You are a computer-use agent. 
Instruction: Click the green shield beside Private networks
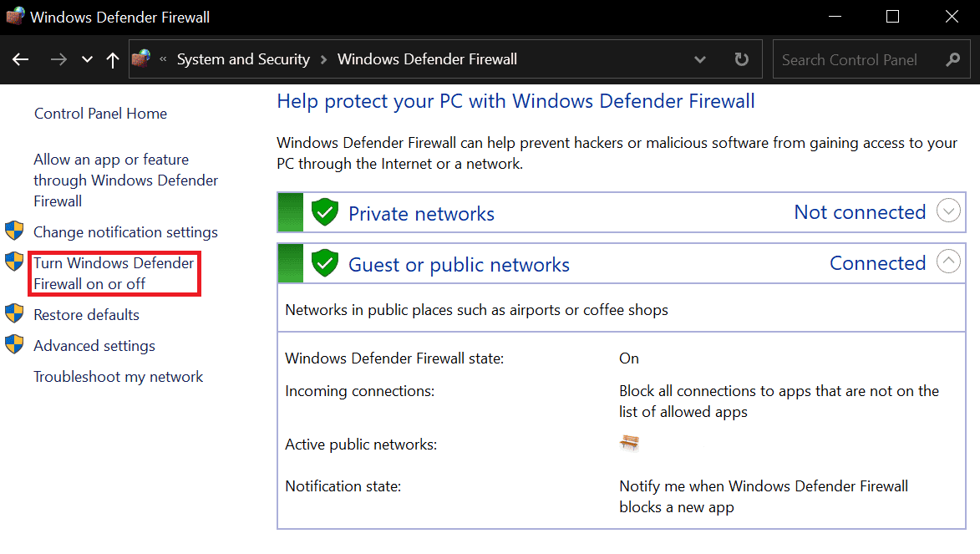pos(325,211)
